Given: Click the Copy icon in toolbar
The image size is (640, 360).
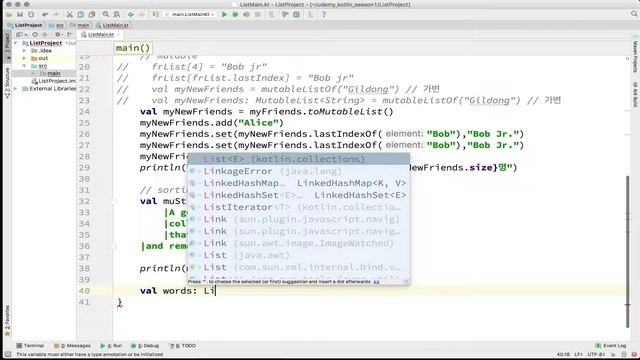Looking at the screenshot, I should [x=81, y=14].
